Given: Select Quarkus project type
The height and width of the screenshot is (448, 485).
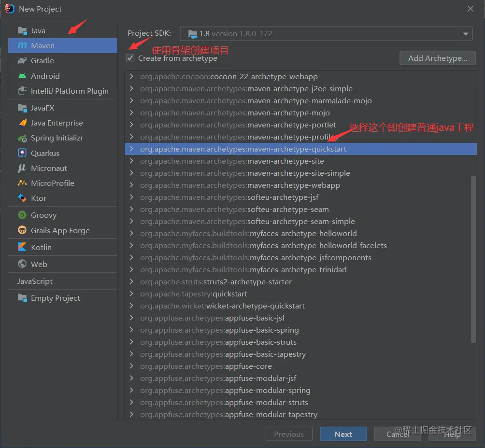Looking at the screenshot, I should [63, 153].
